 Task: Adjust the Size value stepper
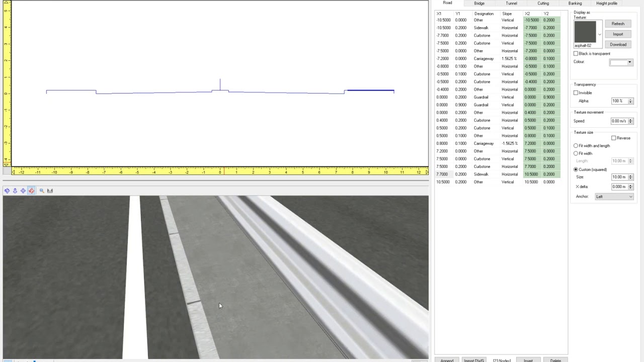point(630,177)
